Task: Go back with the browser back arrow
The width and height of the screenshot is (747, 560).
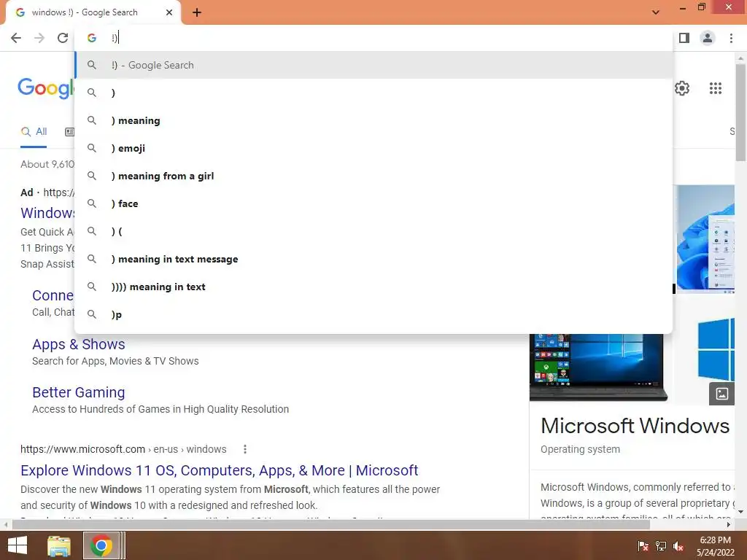Action: pos(16,38)
